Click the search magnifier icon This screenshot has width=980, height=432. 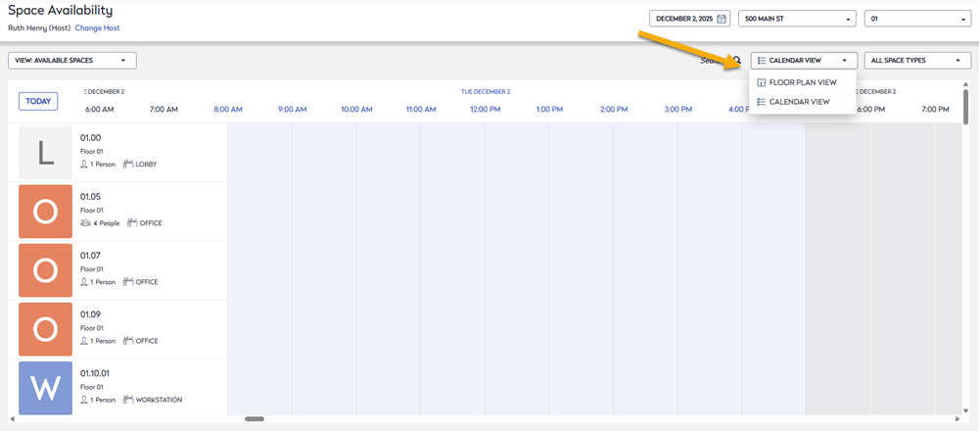(737, 61)
